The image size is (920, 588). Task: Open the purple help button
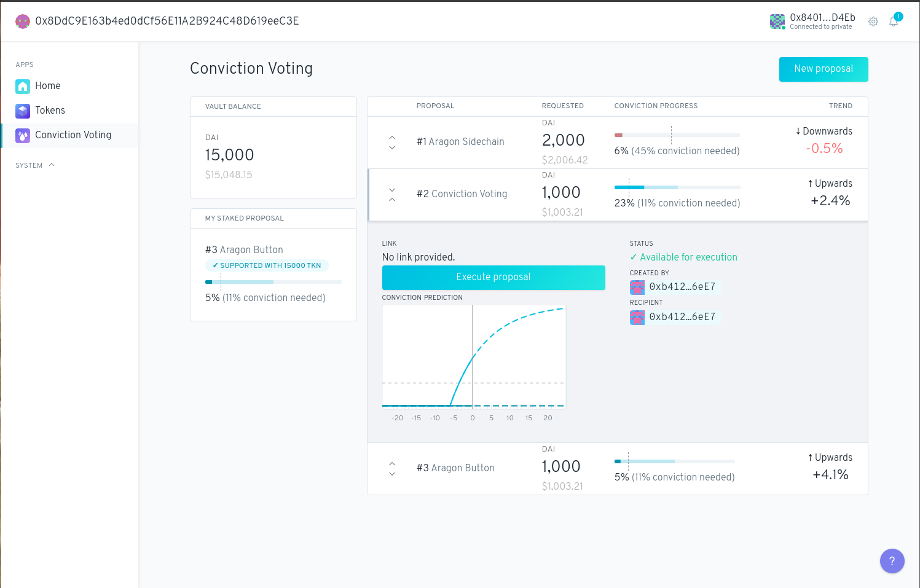click(892, 561)
